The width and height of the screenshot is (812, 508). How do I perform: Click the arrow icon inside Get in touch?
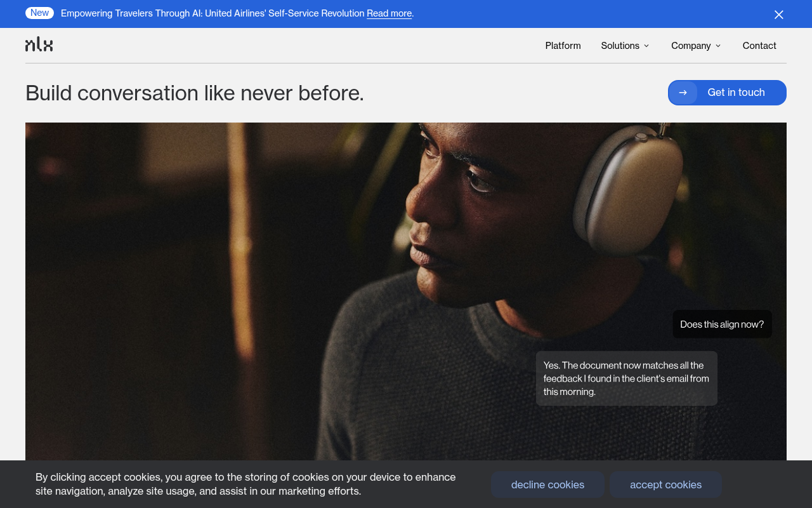(x=683, y=92)
